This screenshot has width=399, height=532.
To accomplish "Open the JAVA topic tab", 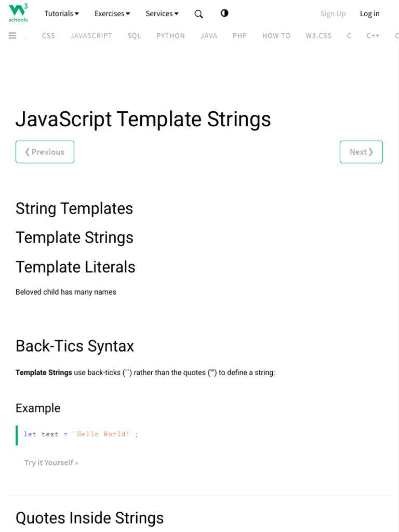I will (x=209, y=36).
